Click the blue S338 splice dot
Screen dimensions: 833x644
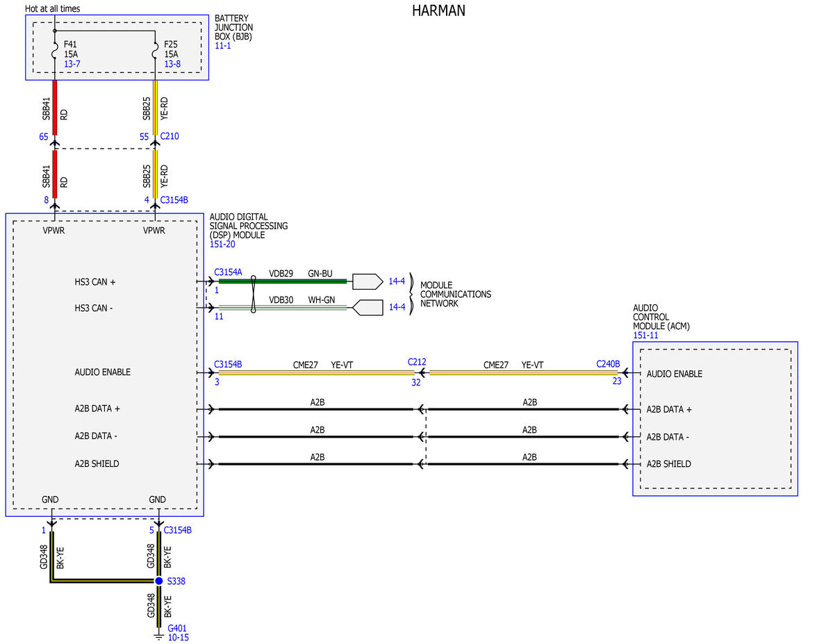coord(159,581)
